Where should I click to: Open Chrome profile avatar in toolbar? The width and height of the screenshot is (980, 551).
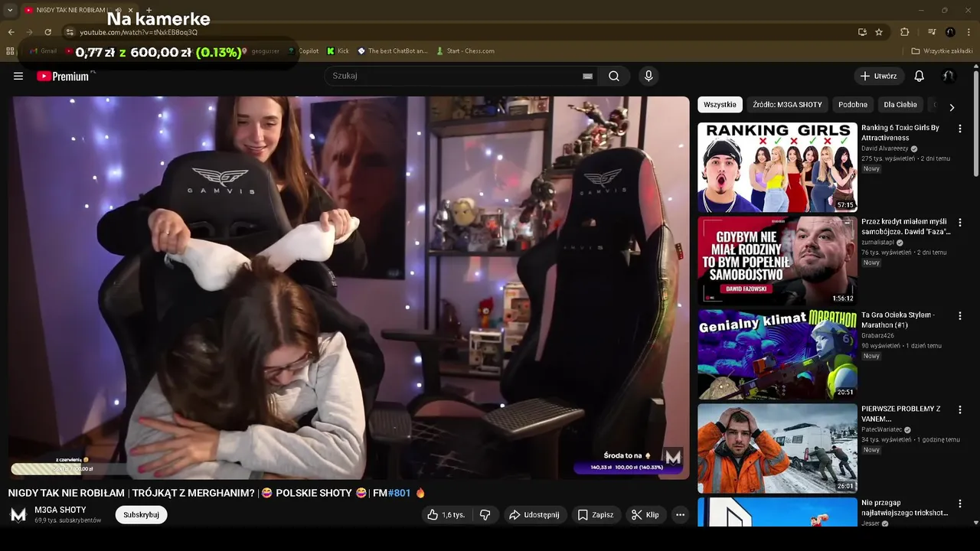pyautogui.click(x=950, y=32)
